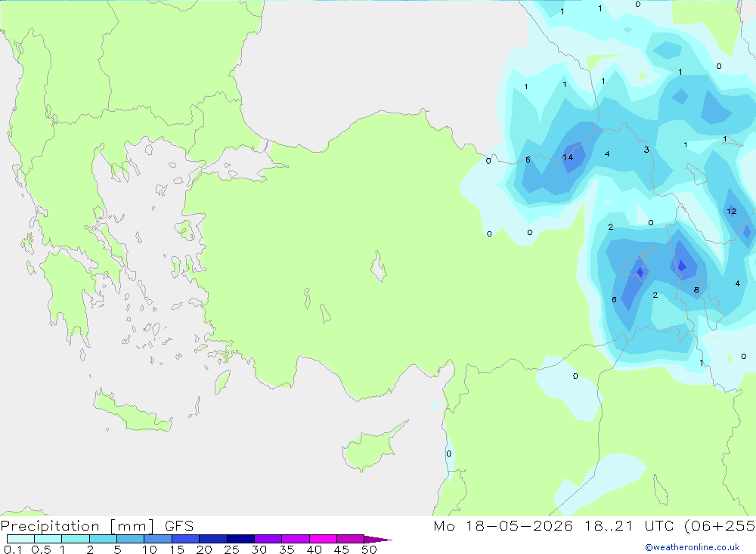The height and width of the screenshot is (554, 756).
Task: Click the Precipitation [mm] title label
Action: click(x=77, y=525)
